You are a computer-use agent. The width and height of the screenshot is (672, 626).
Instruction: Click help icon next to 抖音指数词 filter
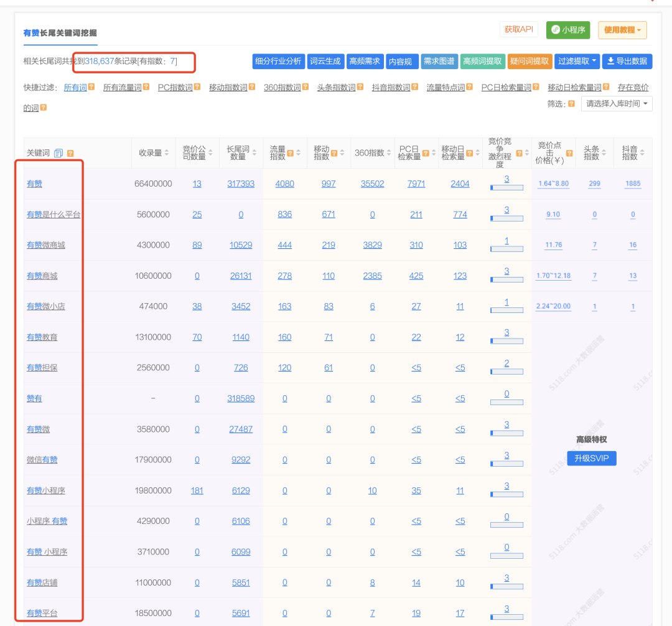(x=415, y=87)
